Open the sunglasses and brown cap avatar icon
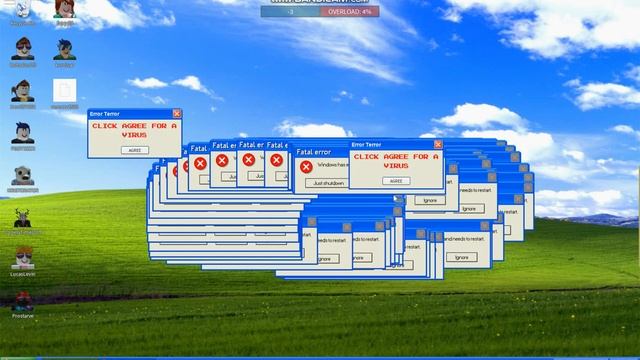 coord(23,49)
